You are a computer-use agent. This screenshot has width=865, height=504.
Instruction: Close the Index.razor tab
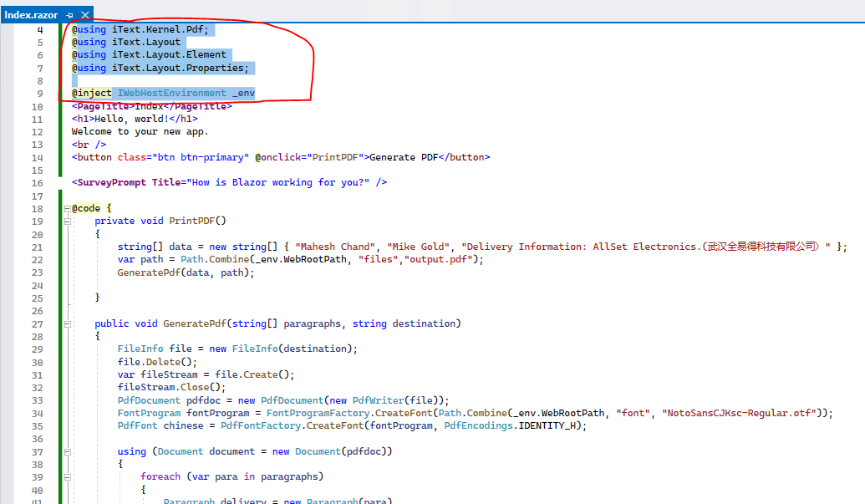(85, 15)
